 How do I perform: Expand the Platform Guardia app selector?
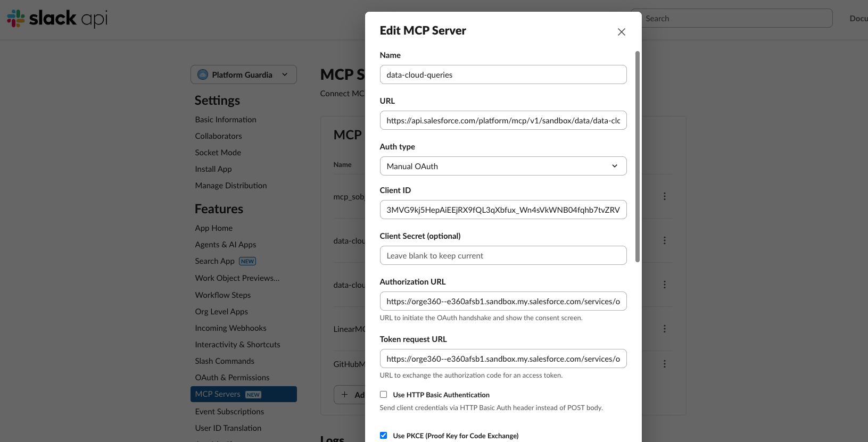pyautogui.click(x=244, y=74)
